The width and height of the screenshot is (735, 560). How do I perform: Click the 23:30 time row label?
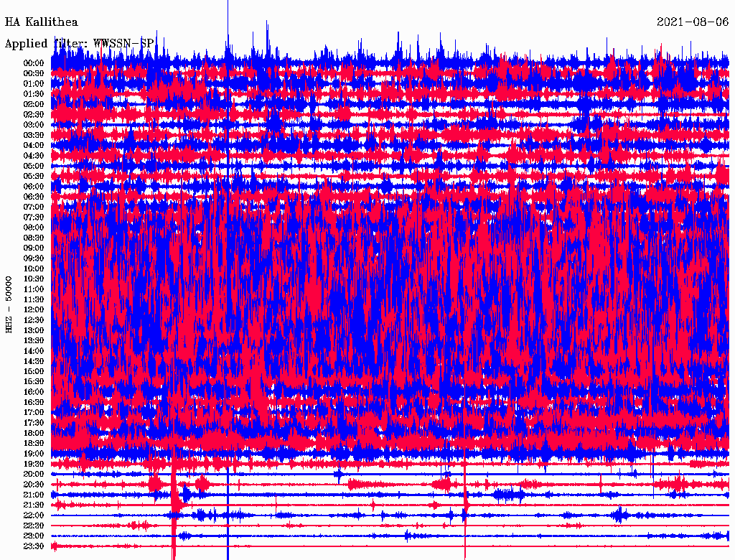(33, 546)
